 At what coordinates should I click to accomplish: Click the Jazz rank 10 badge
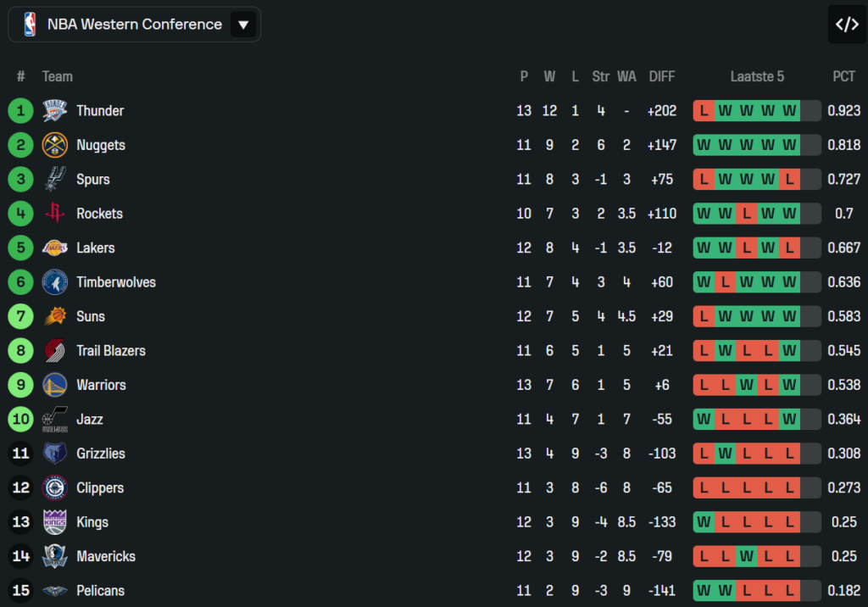(x=21, y=419)
